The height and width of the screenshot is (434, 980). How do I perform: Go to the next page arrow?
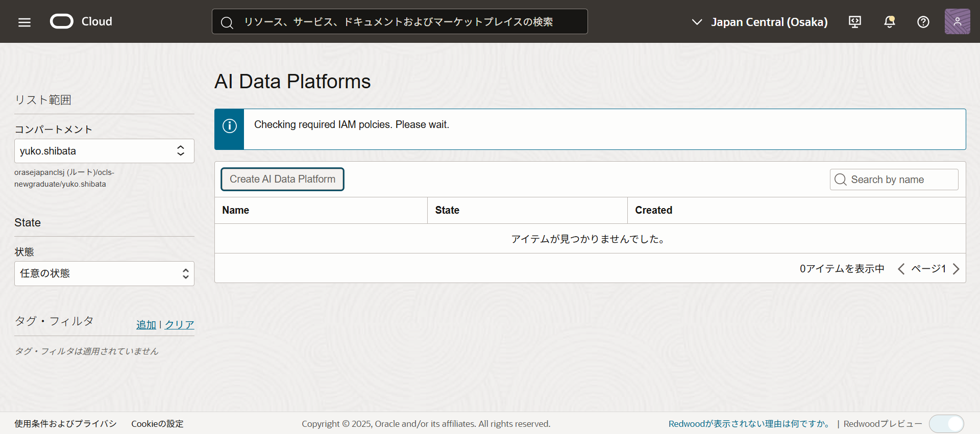point(956,269)
